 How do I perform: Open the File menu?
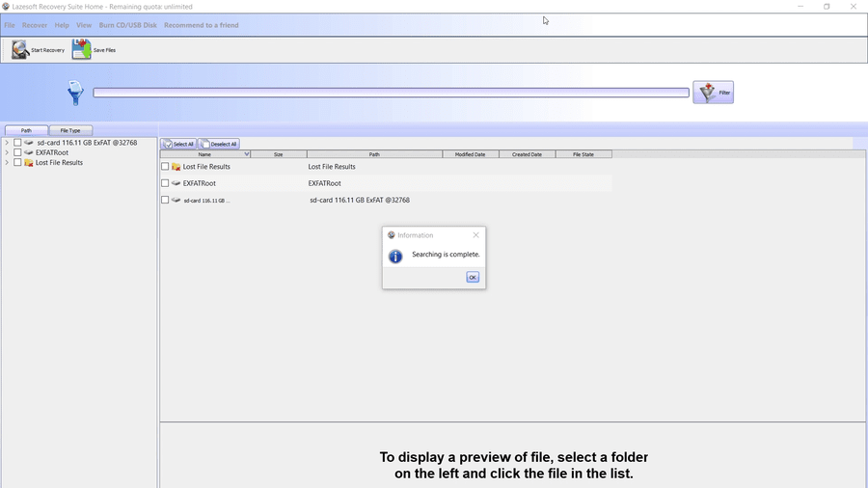click(x=10, y=25)
